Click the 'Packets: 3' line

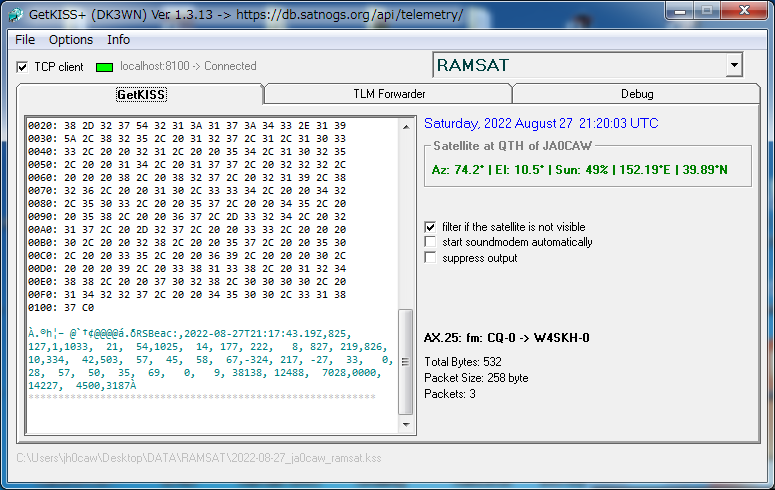tap(450, 394)
